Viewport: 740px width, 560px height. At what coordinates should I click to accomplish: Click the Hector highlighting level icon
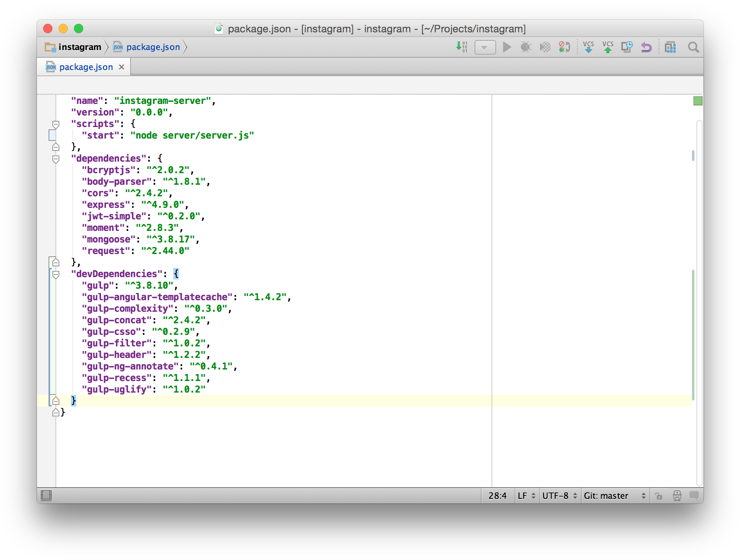click(677, 496)
